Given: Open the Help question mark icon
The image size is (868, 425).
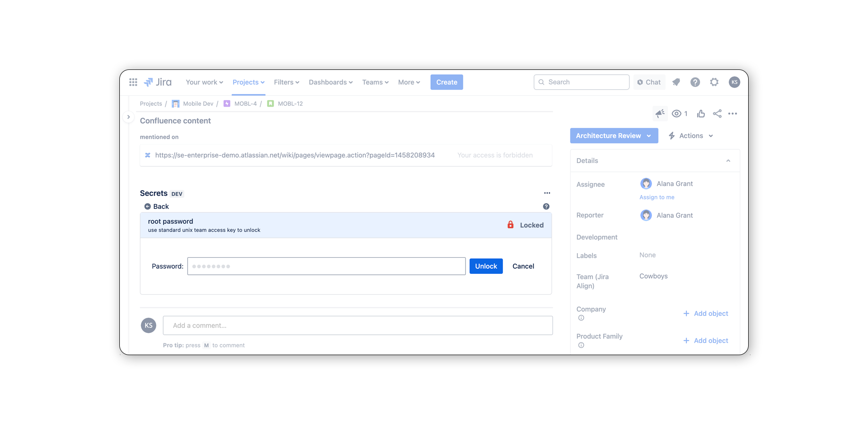Looking at the screenshot, I should click(695, 82).
